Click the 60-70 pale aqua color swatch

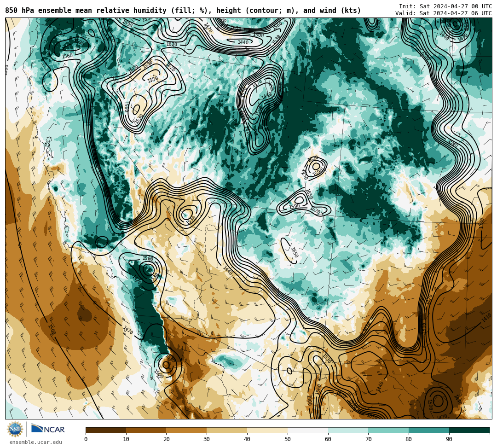tap(348, 430)
